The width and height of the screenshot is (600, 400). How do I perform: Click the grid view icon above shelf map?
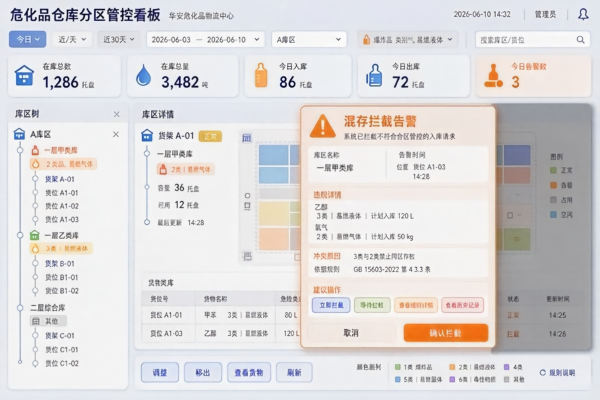click(x=247, y=138)
